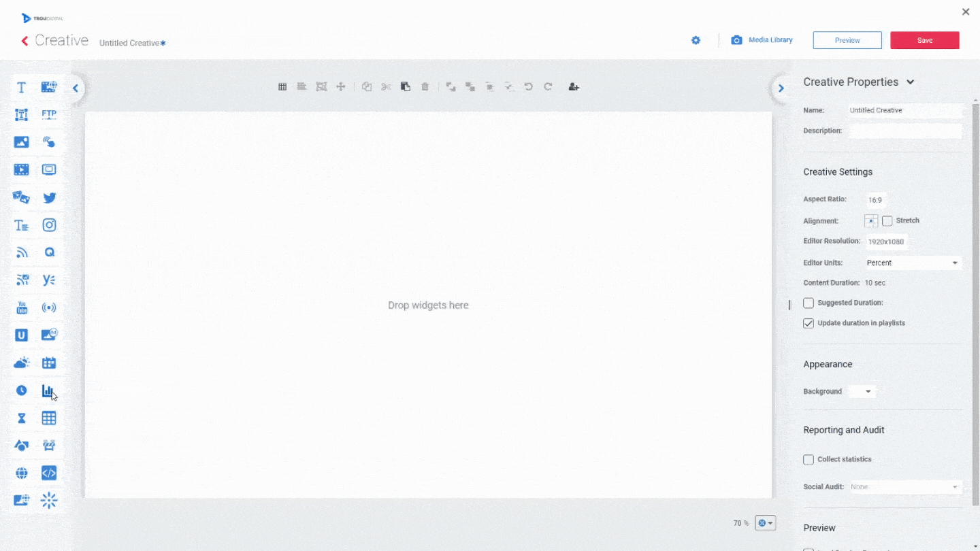Redo the action in the toolbar
Screen dimensions: 980x551
pos(548,86)
